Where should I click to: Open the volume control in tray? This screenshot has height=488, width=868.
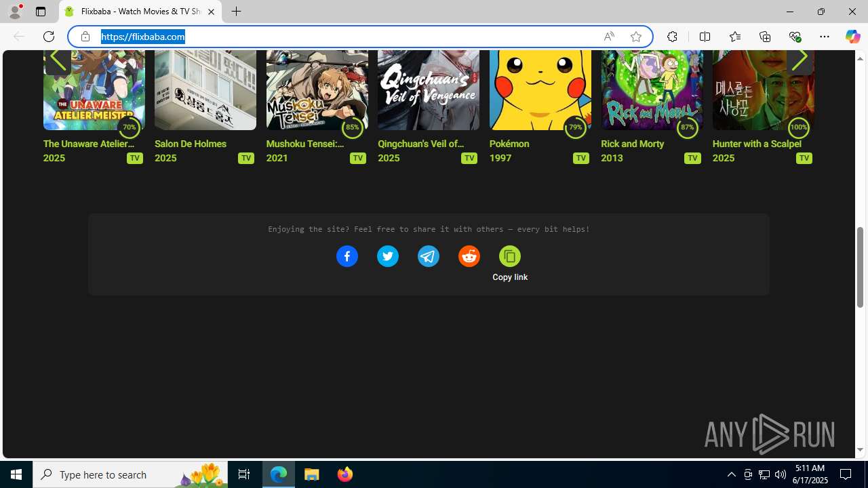[780, 474]
